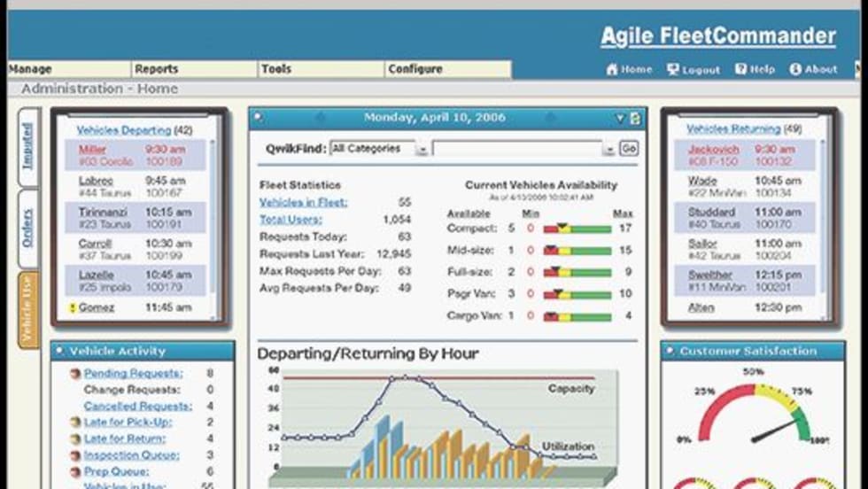Collapse the date panel using its down arrow
868x489 pixels.
[x=621, y=118]
